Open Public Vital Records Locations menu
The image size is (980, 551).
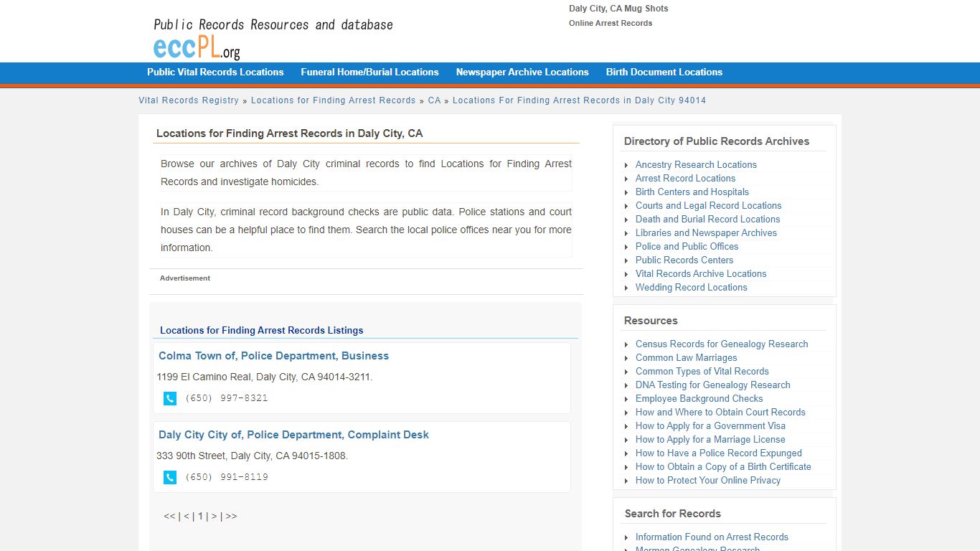(215, 72)
